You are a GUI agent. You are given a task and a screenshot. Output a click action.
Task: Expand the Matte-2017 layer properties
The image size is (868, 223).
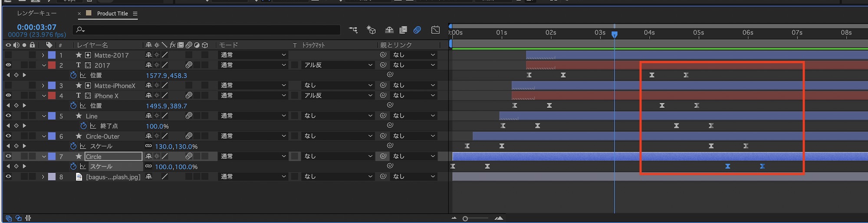click(x=43, y=56)
